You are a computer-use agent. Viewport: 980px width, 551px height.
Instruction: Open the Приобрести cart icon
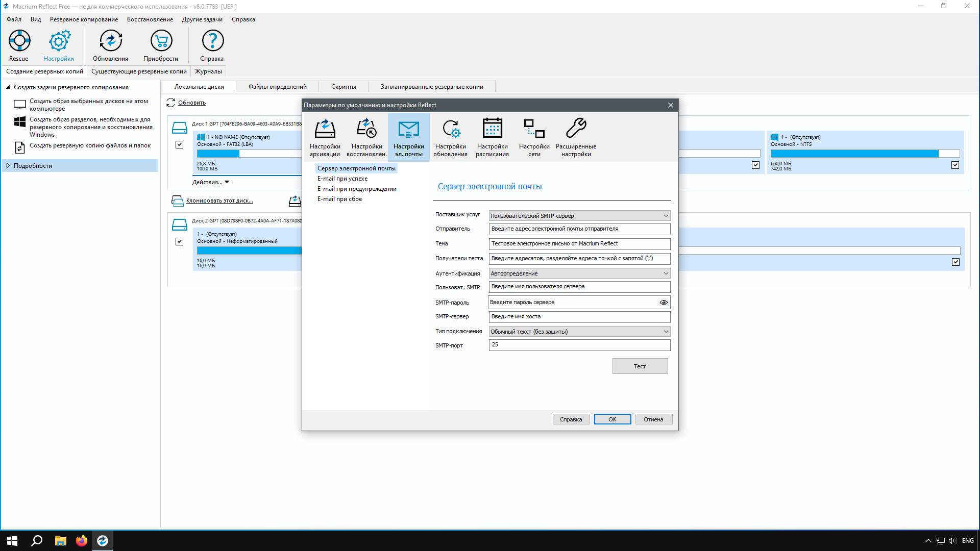(161, 45)
